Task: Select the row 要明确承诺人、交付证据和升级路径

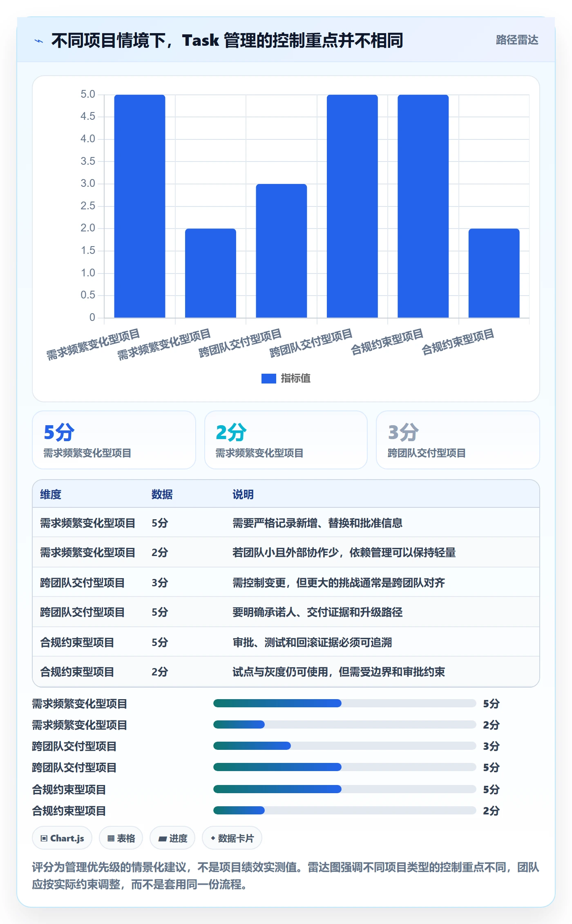Action: click(x=286, y=612)
